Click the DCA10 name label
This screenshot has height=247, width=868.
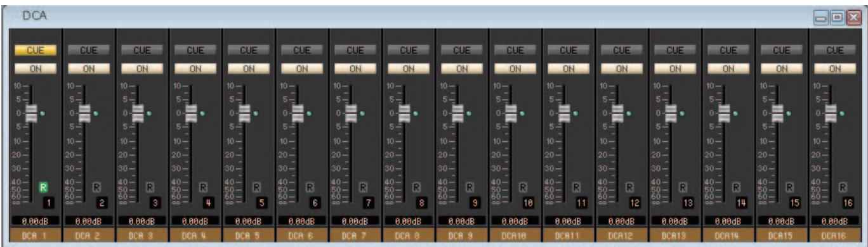515,235
